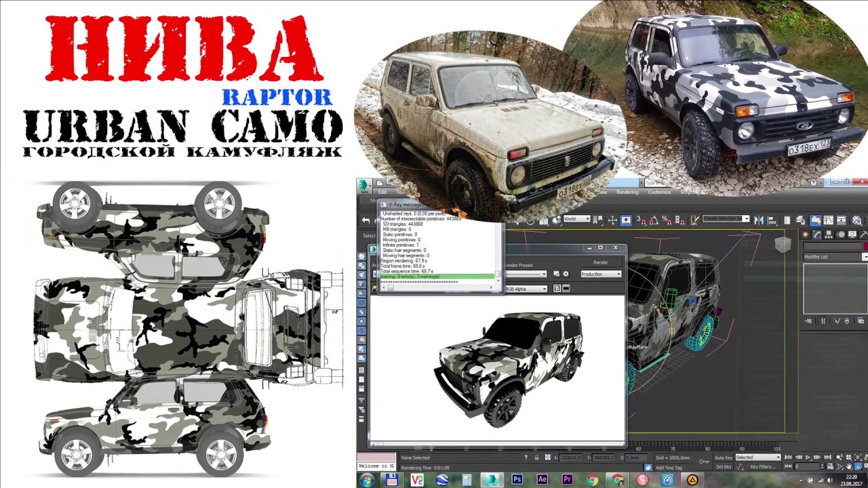This screenshot has width=868, height=488.
Task: Open the World reference coordinate dropdown
Action: [x=576, y=219]
